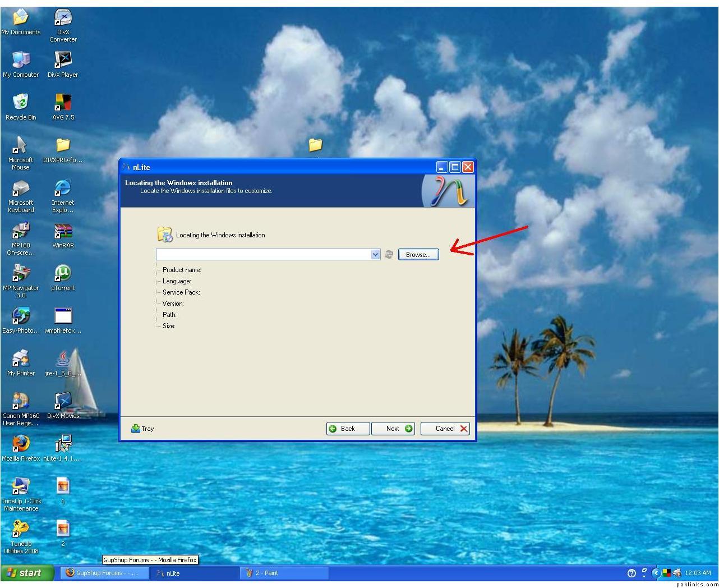The height and width of the screenshot is (588, 719).
Task: Click inside the installation path input field
Action: [262, 255]
